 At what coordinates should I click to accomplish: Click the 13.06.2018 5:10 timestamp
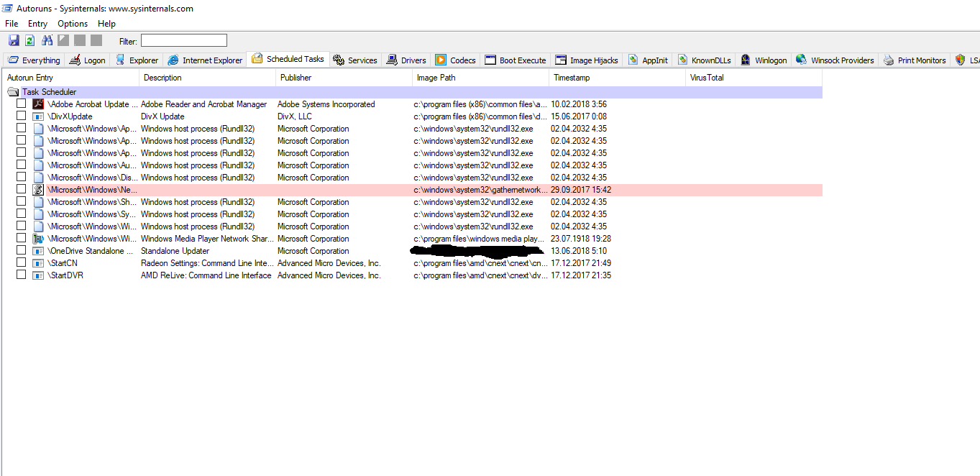(579, 251)
